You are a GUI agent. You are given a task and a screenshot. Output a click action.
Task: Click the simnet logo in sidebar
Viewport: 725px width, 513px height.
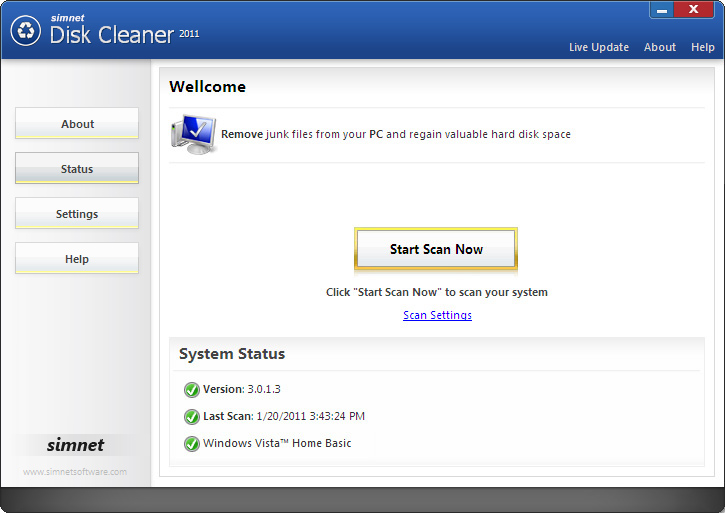click(75, 445)
